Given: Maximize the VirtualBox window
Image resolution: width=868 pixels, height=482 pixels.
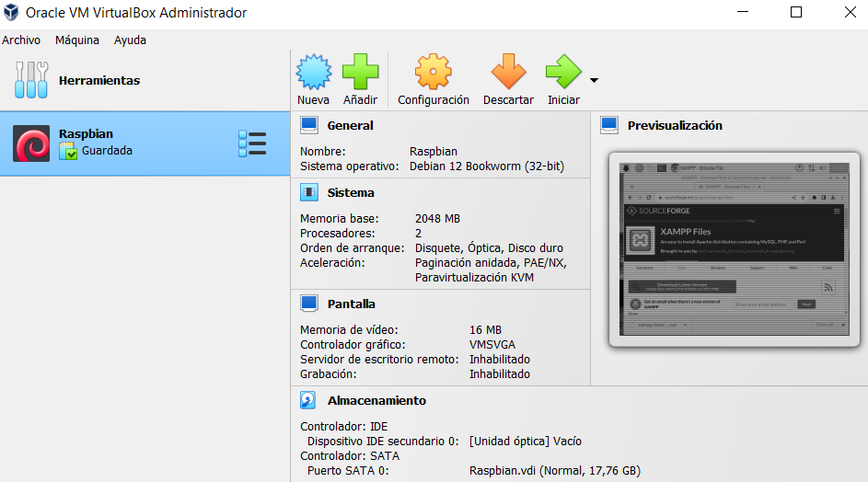Looking at the screenshot, I should click(796, 12).
